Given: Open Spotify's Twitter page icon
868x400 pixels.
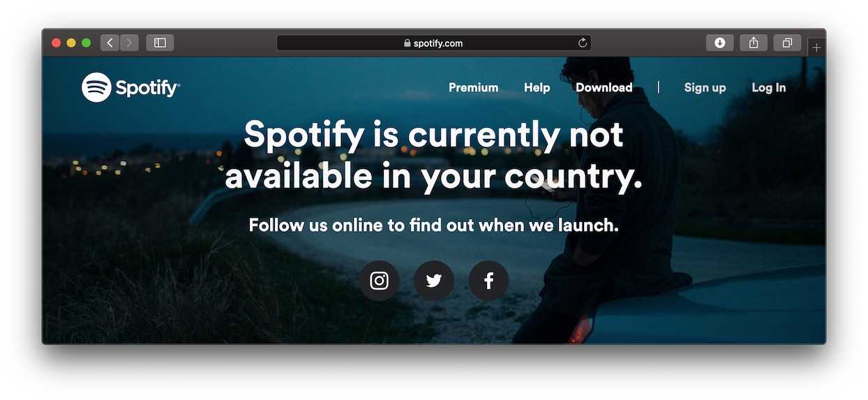Looking at the screenshot, I should coord(434,281).
